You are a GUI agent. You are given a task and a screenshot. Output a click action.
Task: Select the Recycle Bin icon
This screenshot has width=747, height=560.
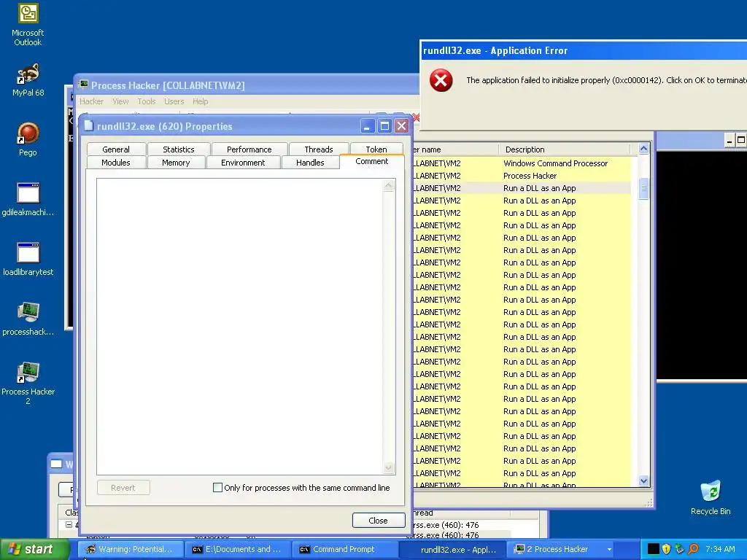click(711, 497)
